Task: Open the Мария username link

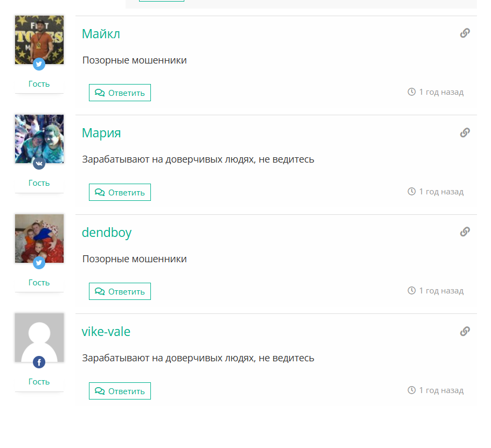Action: [101, 133]
